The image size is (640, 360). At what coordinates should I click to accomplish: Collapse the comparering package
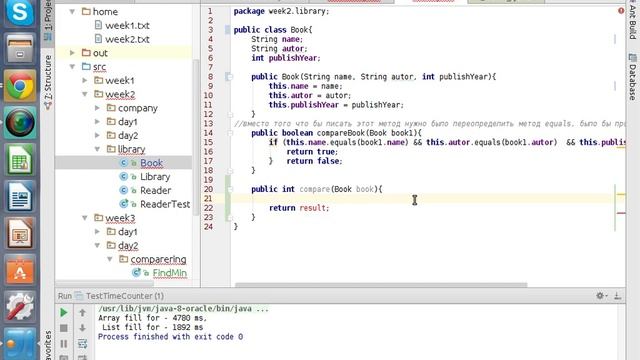110,259
